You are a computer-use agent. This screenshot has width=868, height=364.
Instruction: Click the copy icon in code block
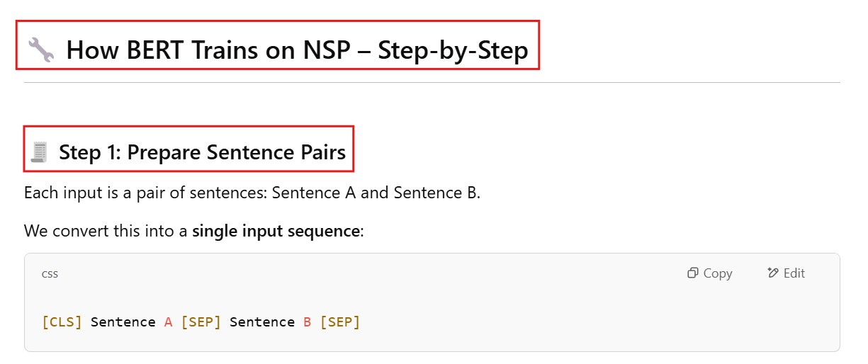tap(693, 273)
